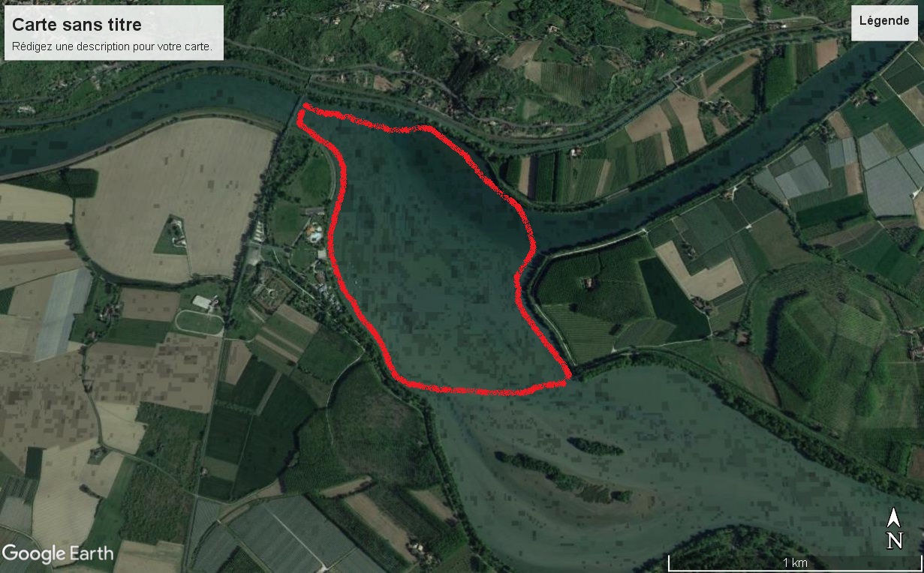Click the oval track near the farm
Screen dimensions: 924x573
199,322
